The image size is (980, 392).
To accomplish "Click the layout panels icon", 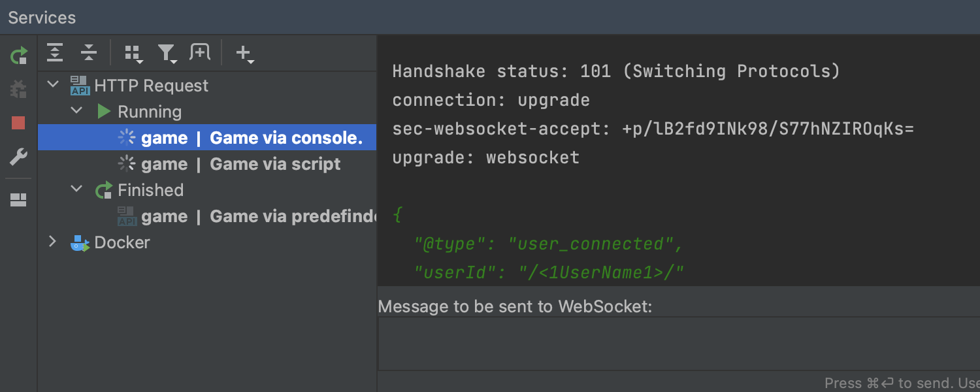I will (18, 200).
